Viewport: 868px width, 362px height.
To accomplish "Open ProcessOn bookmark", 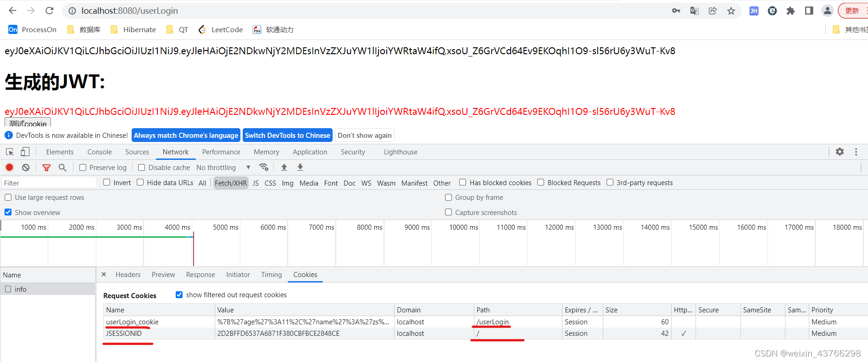I will tap(33, 29).
